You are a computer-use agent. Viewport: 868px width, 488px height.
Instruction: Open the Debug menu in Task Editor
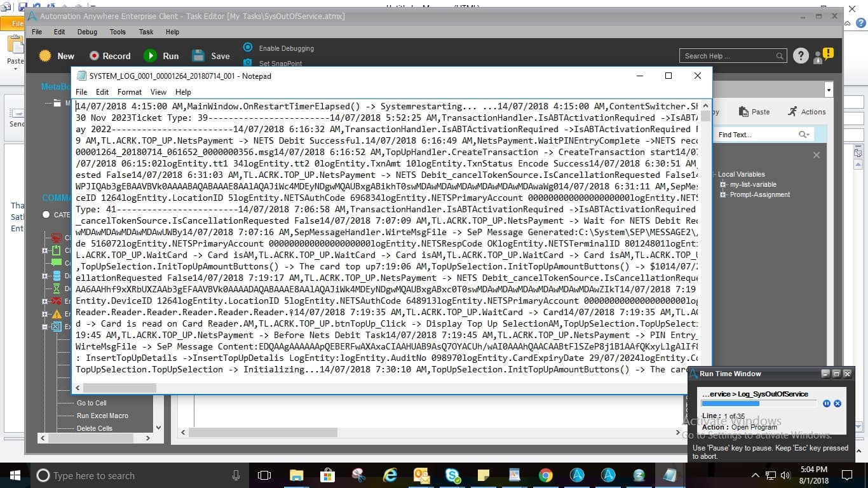click(x=88, y=32)
